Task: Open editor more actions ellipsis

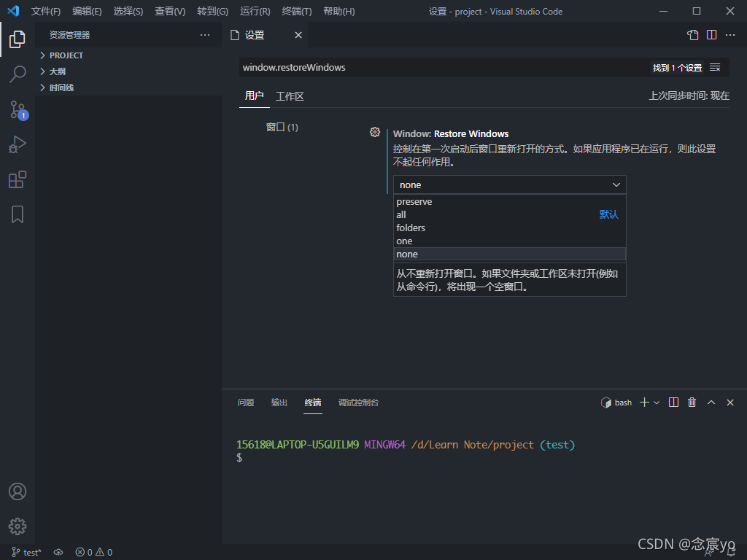Action: 730,35
